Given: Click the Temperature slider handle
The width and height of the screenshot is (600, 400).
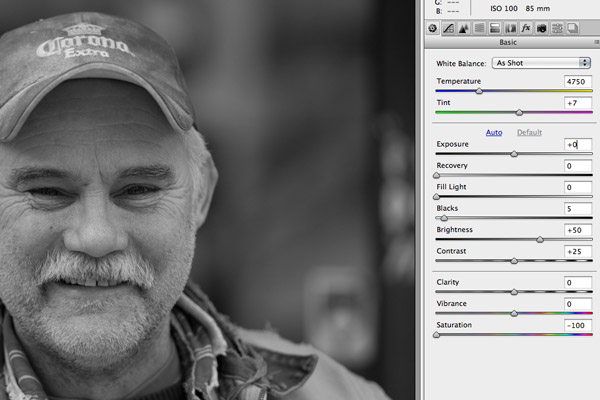Looking at the screenshot, I should 479,91.
